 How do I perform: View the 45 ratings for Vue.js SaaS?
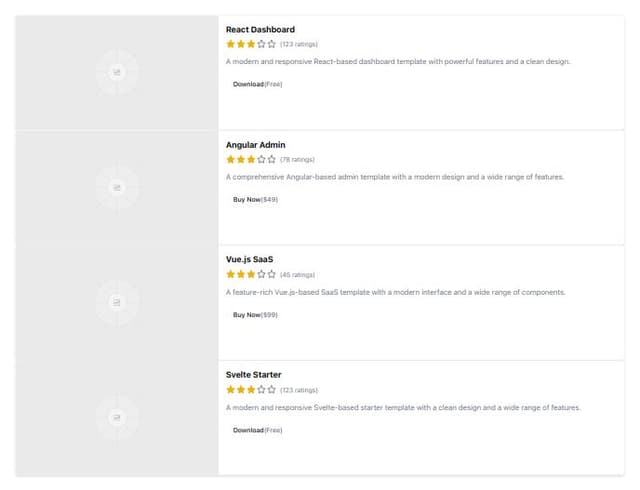tap(297, 275)
